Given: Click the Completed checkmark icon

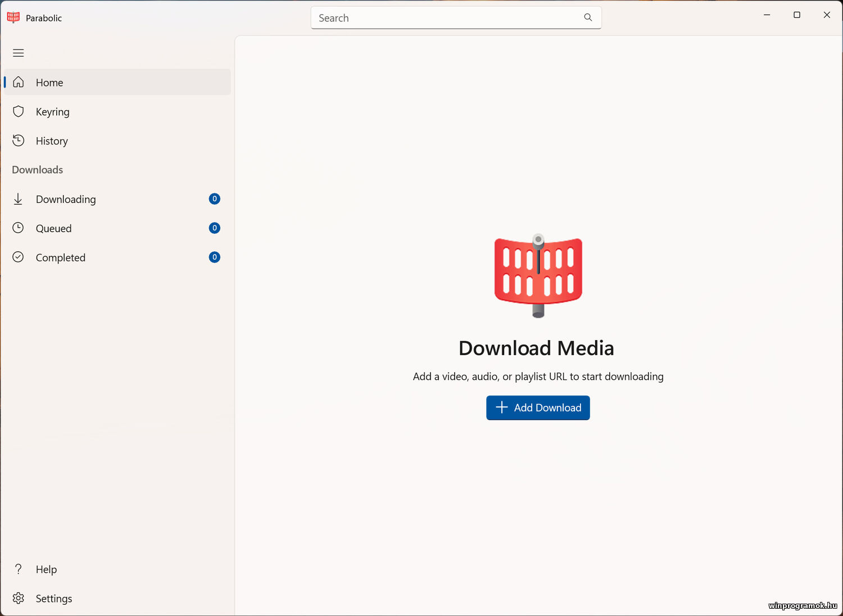Looking at the screenshot, I should (x=19, y=257).
